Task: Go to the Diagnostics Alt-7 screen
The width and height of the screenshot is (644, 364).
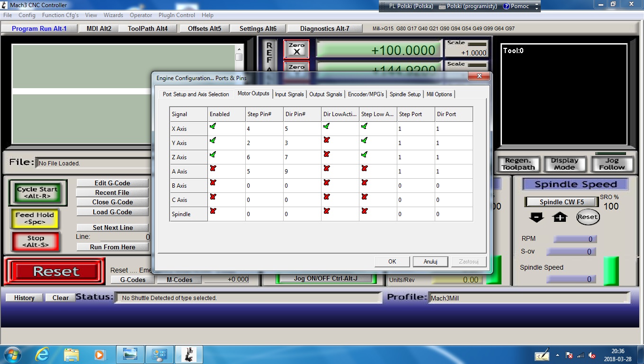Action: click(x=325, y=28)
